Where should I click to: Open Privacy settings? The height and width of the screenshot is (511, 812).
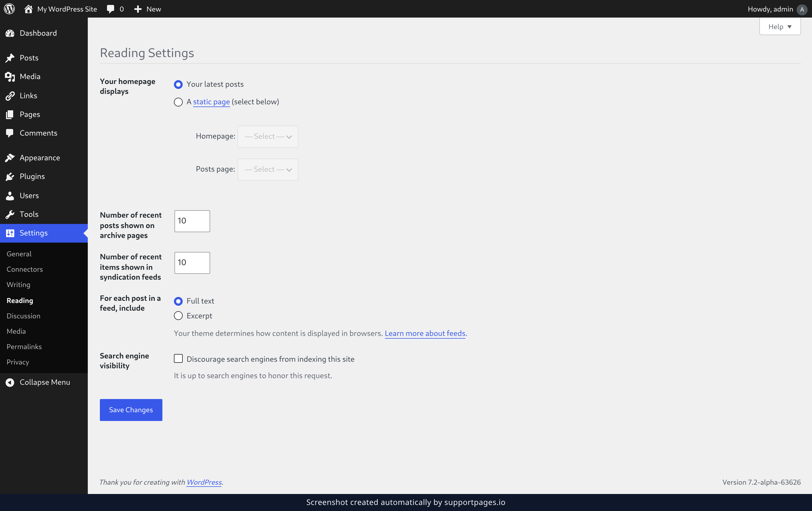pyautogui.click(x=18, y=362)
